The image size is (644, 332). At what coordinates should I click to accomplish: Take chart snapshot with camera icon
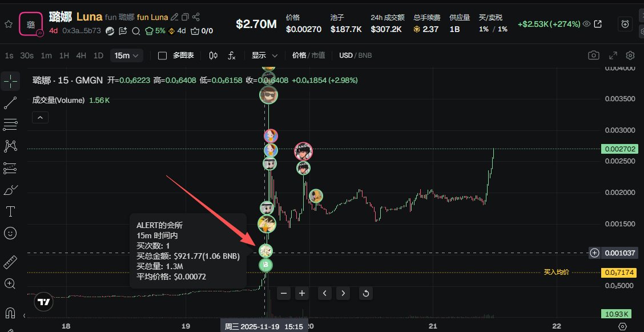click(594, 55)
